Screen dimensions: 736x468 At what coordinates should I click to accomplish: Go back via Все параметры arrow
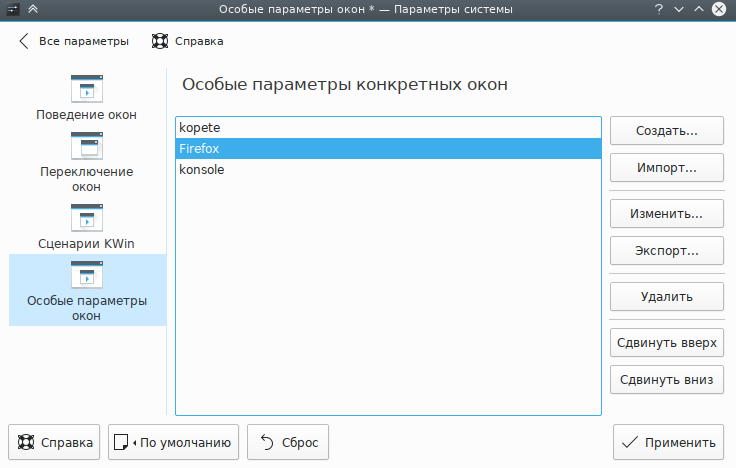(23, 41)
